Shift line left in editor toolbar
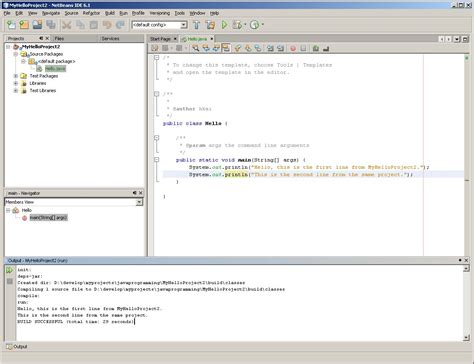The image size is (474, 364). click(270, 48)
